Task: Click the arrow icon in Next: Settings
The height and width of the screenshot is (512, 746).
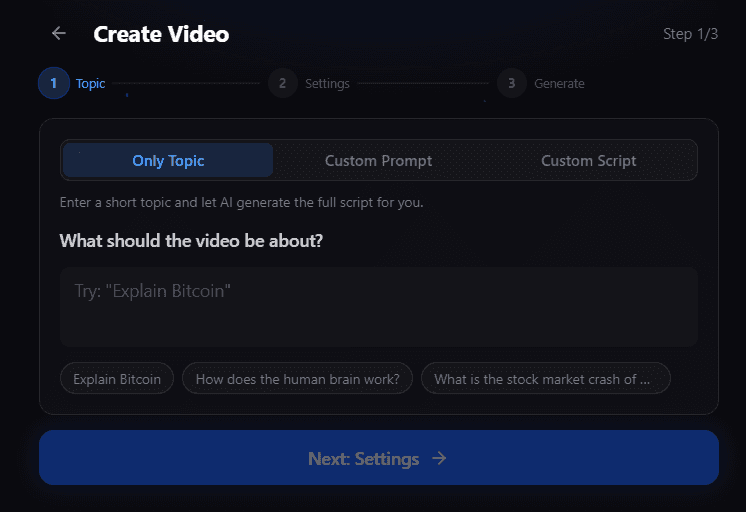Action: 439,459
